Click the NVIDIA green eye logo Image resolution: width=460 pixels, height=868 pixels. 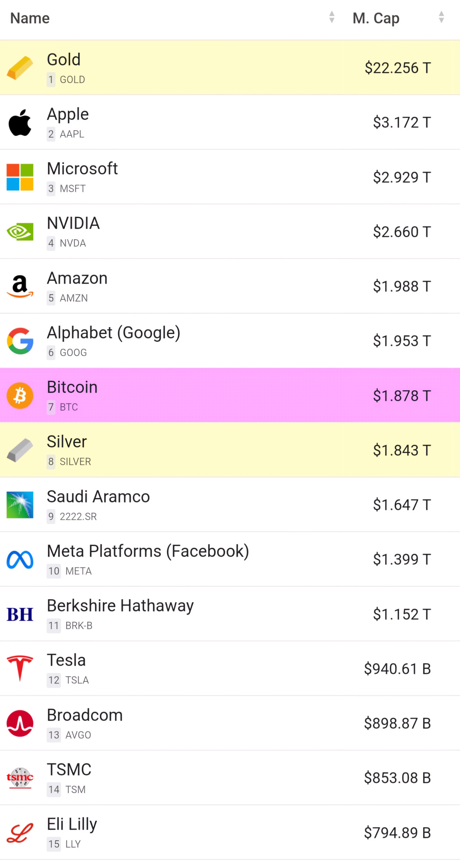[20, 232]
